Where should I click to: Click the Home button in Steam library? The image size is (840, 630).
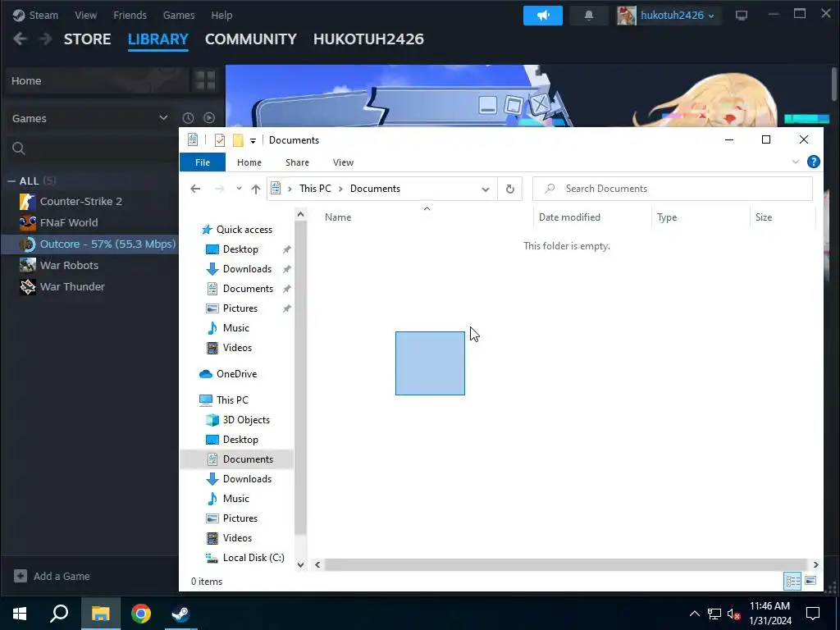[x=98, y=81]
